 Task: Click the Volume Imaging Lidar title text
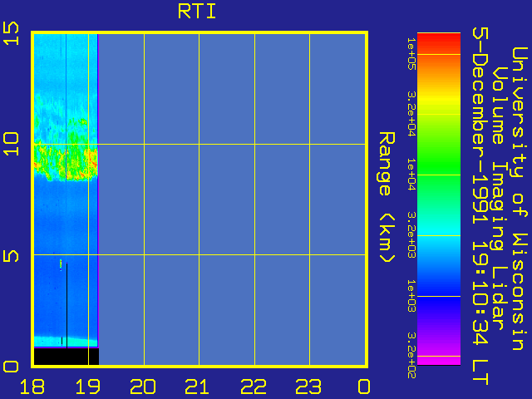(500, 199)
